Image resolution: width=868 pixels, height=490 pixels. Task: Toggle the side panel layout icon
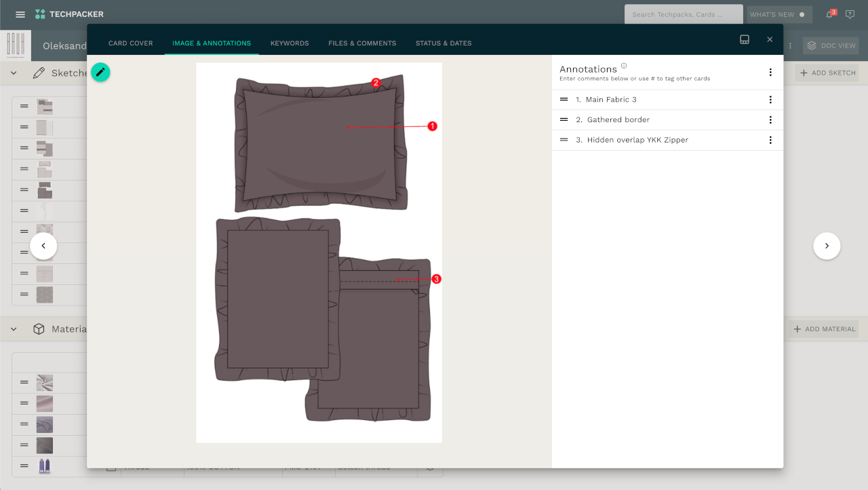click(745, 39)
